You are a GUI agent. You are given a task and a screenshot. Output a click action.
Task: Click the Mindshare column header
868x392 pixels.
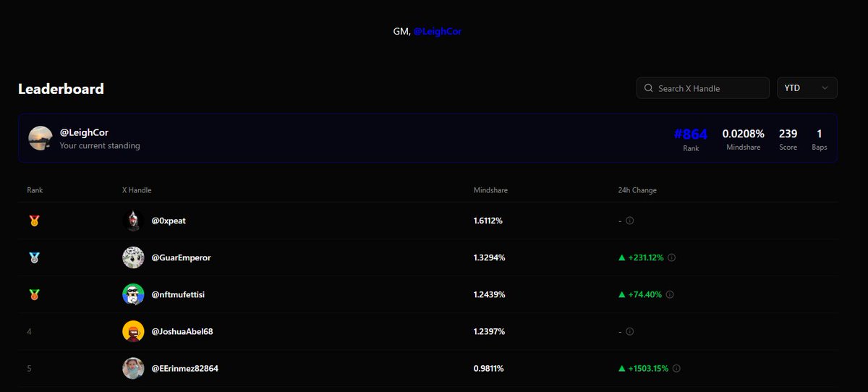490,190
